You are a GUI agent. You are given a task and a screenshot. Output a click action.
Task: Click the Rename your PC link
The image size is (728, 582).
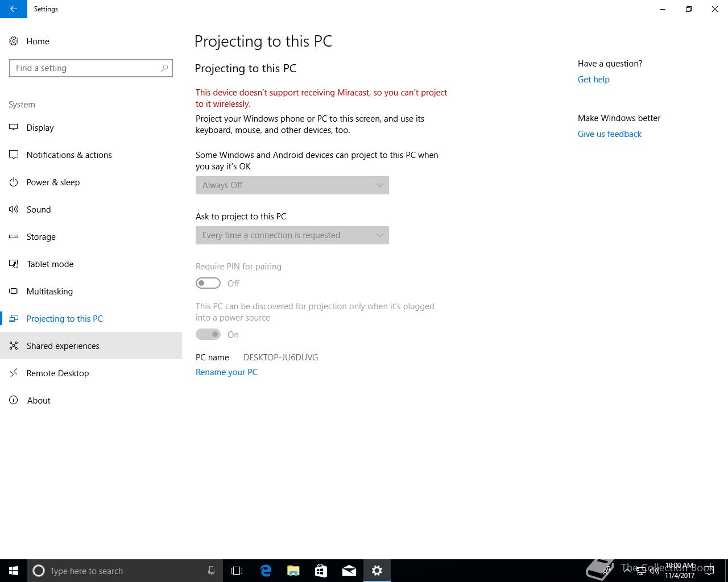tap(226, 372)
